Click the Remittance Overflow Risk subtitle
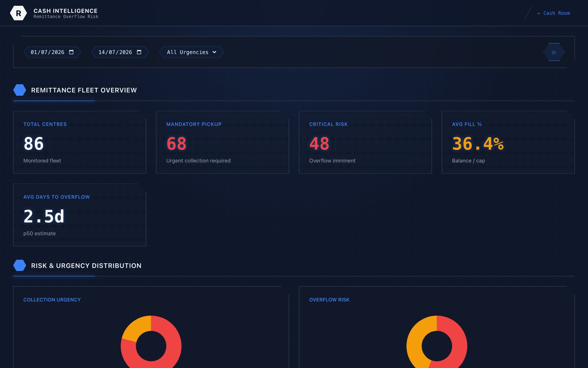Viewport: 588px width, 368px height. tap(66, 17)
